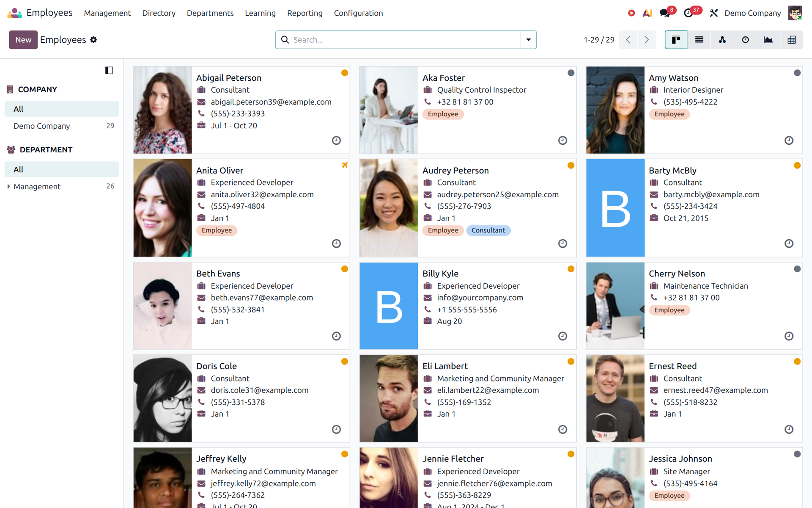
Task: Open the Management menu
Action: (107, 13)
